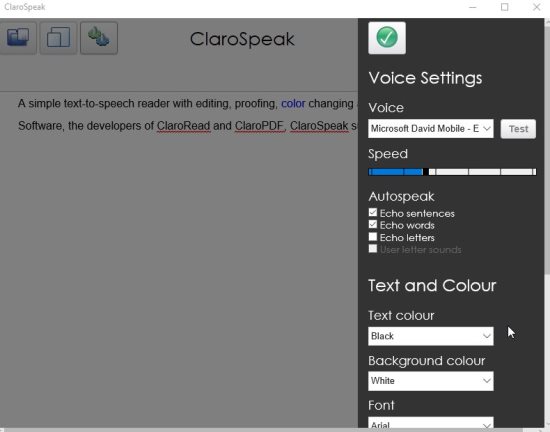Click the paste-from-clipboard icon in toolbar

(18, 38)
